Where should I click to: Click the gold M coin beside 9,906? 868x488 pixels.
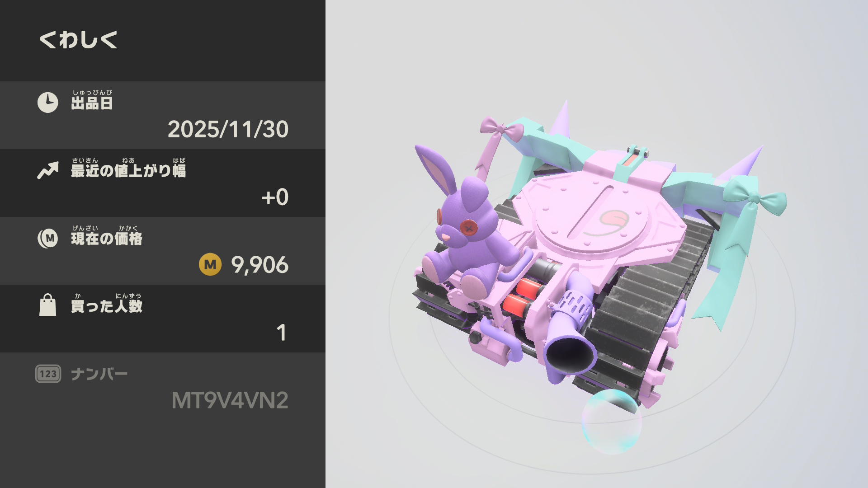point(210,264)
